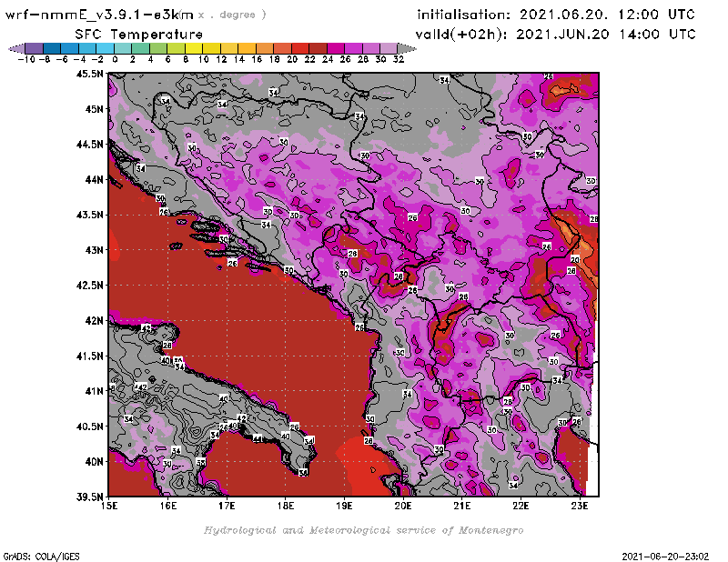Image resolution: width=728 pixels, height=562 pixels.
Task: Click the '15E' longitude label
Action: click(109, 506)
